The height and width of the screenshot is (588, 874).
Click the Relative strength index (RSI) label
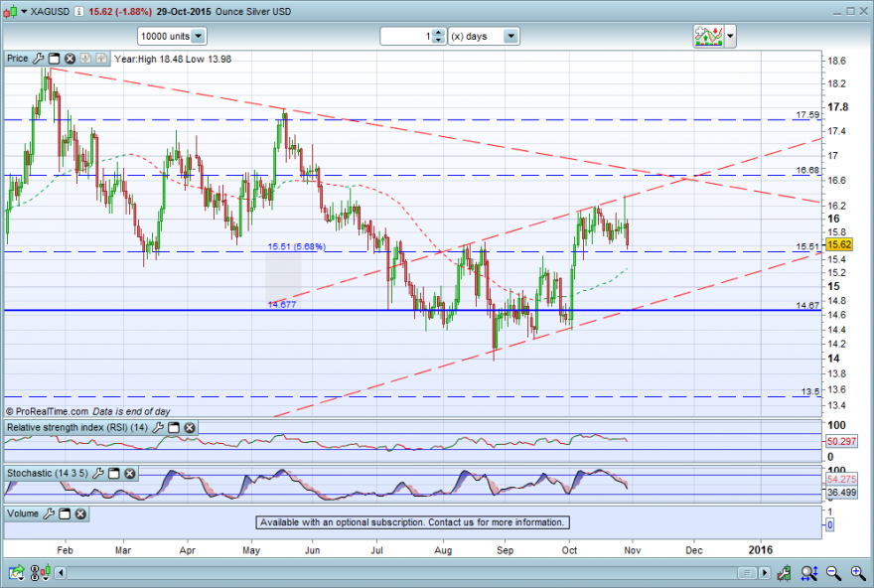(76, 427)
